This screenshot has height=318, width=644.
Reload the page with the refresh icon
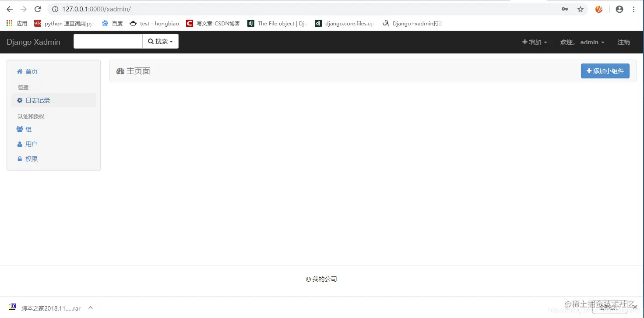(x=38, y=9)
